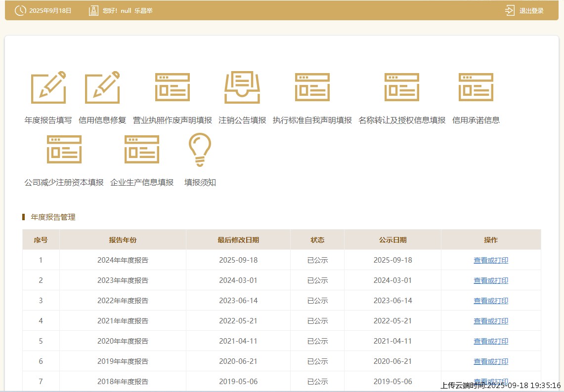
Task: Open 查看或打印 for 2021年年度报告
Action: [x=491, y=321]
